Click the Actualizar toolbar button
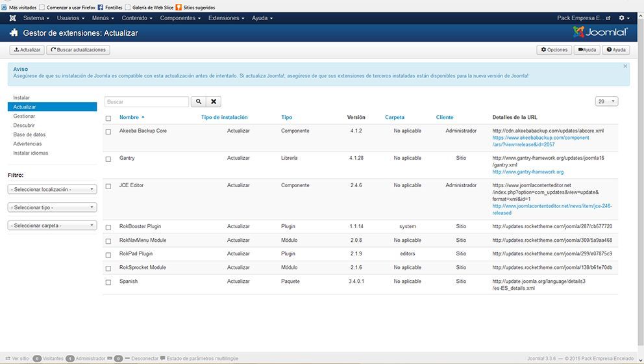The width and height of the screenshot is (644, 364). 27,50
